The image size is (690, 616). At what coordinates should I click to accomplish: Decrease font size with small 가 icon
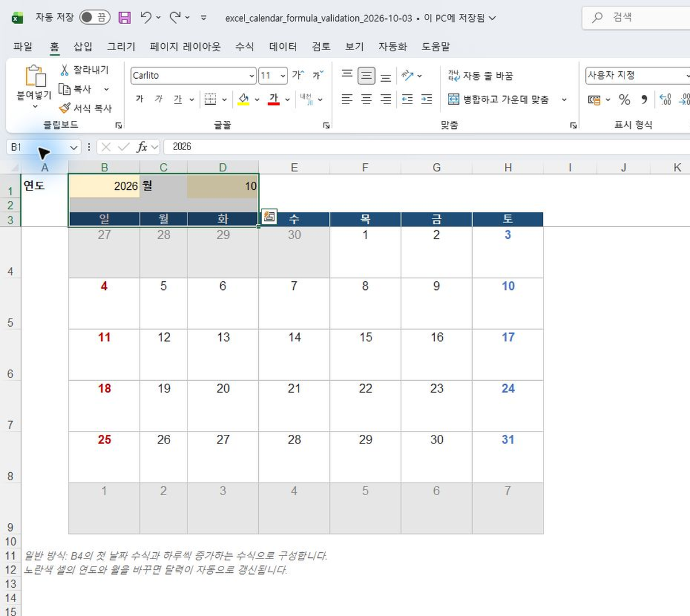click(x=317, y=75)
